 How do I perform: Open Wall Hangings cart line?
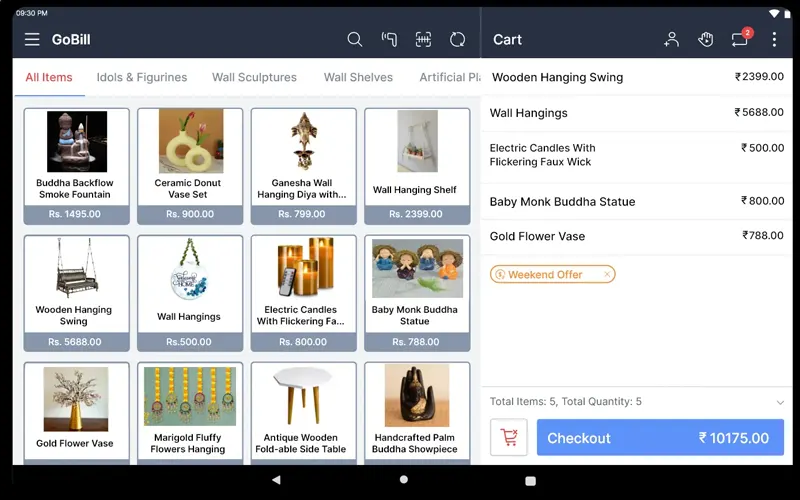click(637, 113)
